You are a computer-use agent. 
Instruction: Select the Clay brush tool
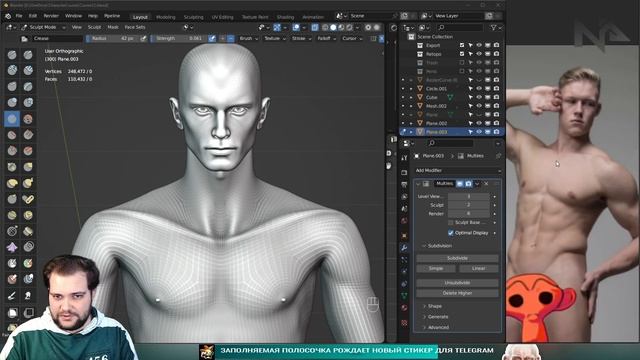pos(12,71)
